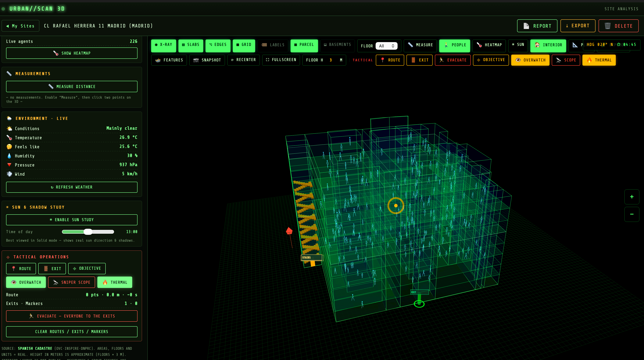644x360 pixels.
Task: Click the Pressure value 937 hPa
Action: pyautogui.click(x=128, y=164)
